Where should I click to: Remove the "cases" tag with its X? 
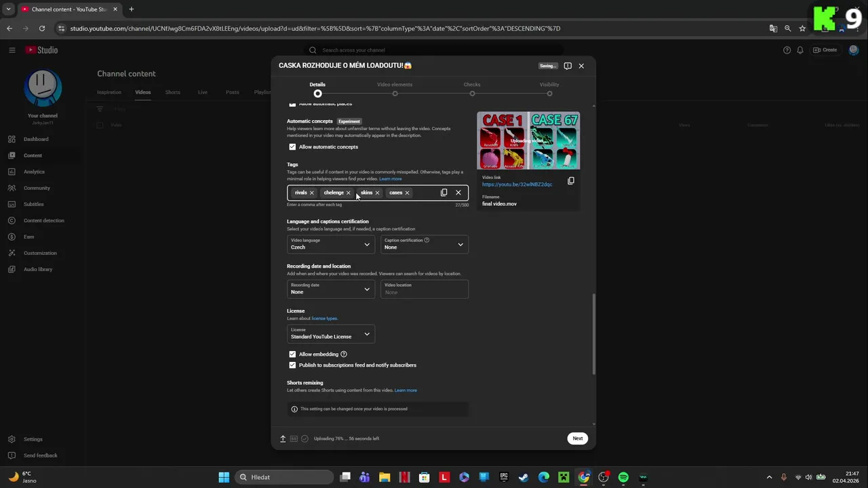coord(407,192)
